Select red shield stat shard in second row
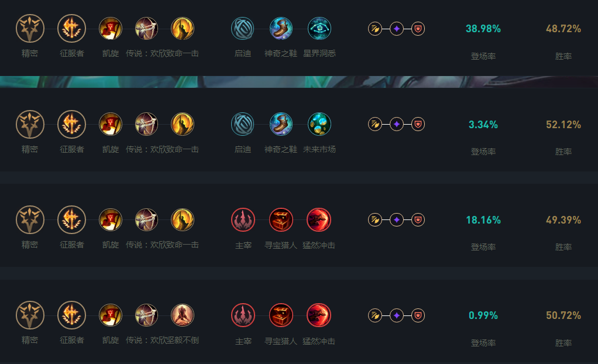This screenshot has width=598, height=364. pos(418,124)
